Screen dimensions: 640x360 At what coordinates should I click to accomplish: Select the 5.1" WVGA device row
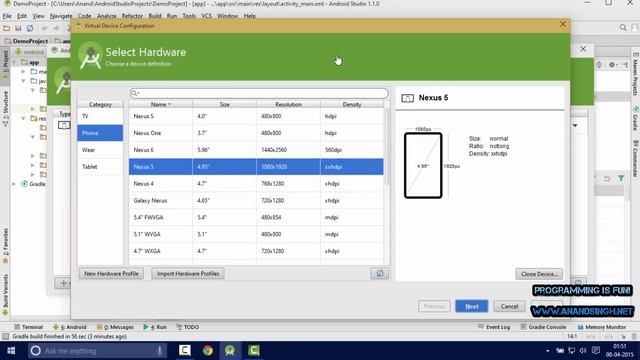(256, 234)
